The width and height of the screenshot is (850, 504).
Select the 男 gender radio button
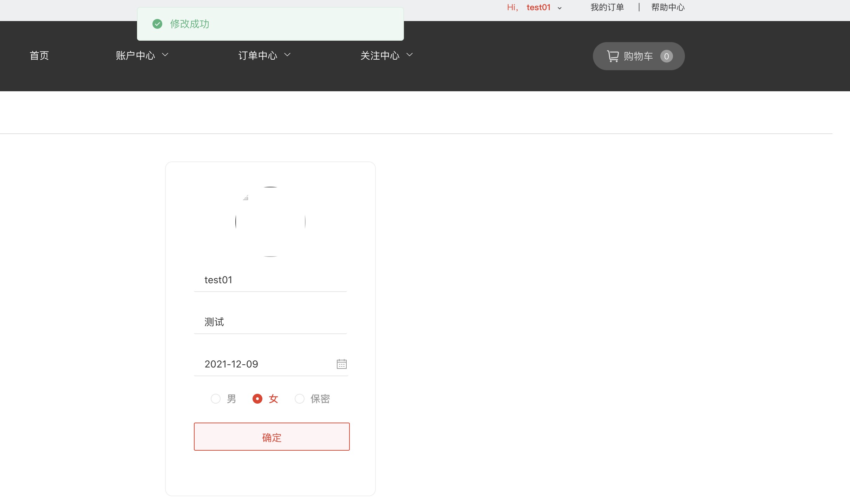click(216, 399)
